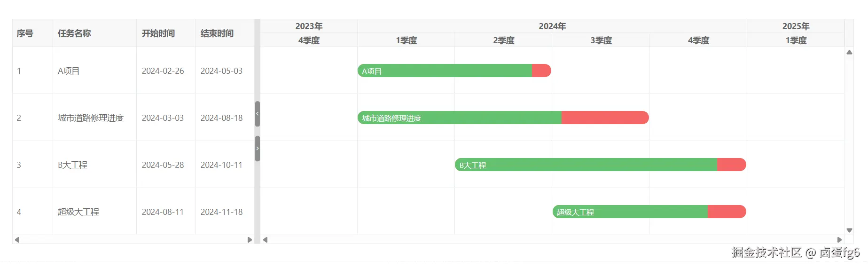Click end date 2024-05-03

pyautogui.click(x=221, y=71)
